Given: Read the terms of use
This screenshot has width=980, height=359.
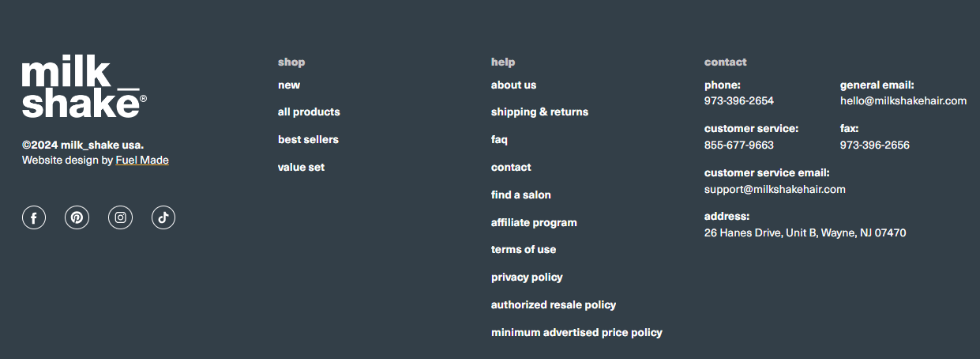Looking at the screenshot, I should [524, 250].
